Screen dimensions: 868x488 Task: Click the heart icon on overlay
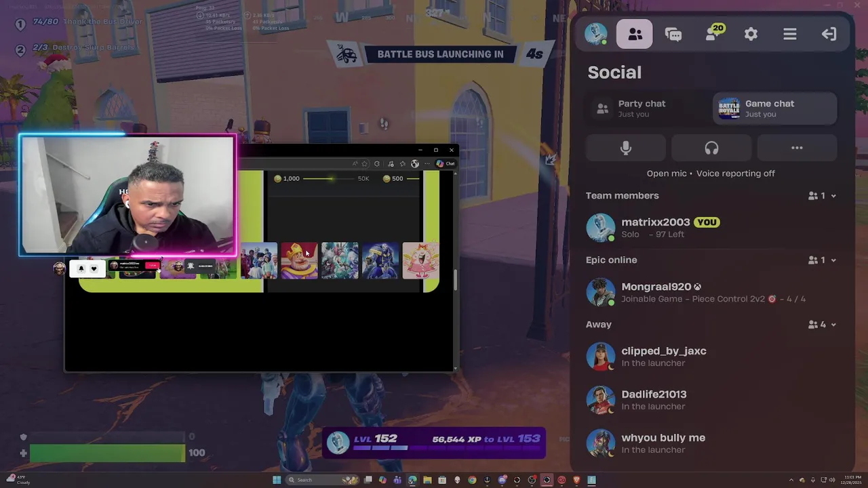pos(94,268)
